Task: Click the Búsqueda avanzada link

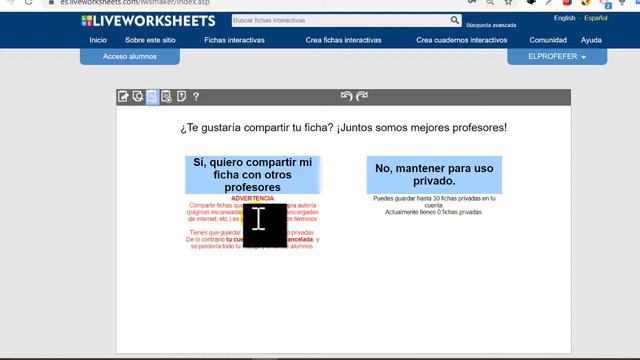Action: pos(491,25)
